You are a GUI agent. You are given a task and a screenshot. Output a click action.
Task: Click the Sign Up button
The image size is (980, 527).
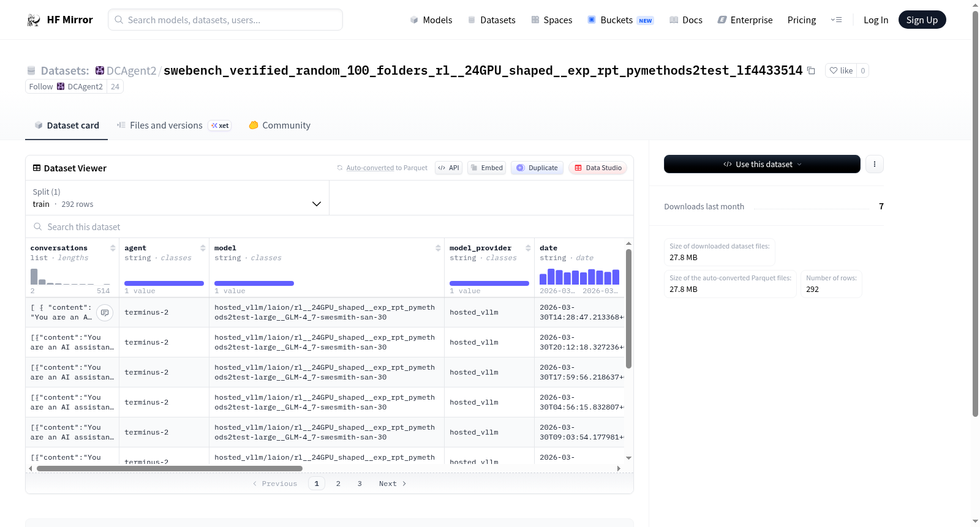(x=922, y=20)
